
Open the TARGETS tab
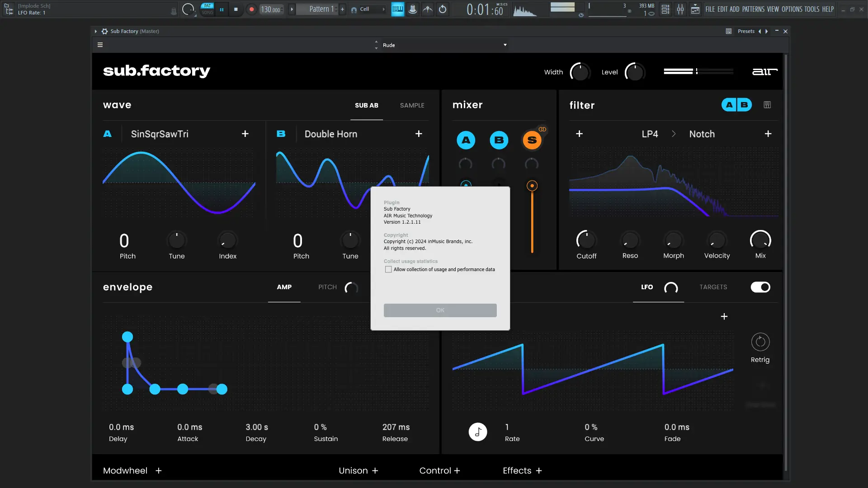(x=713, y=287)
